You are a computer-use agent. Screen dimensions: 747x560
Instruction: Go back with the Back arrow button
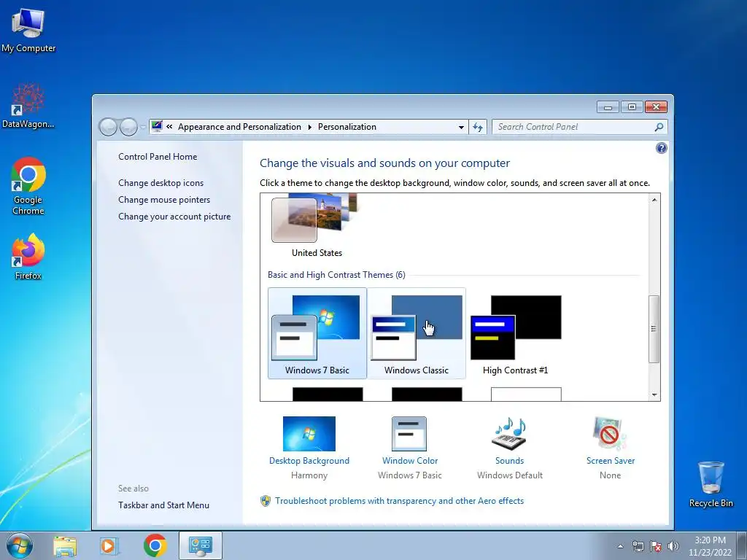(108, 127)
